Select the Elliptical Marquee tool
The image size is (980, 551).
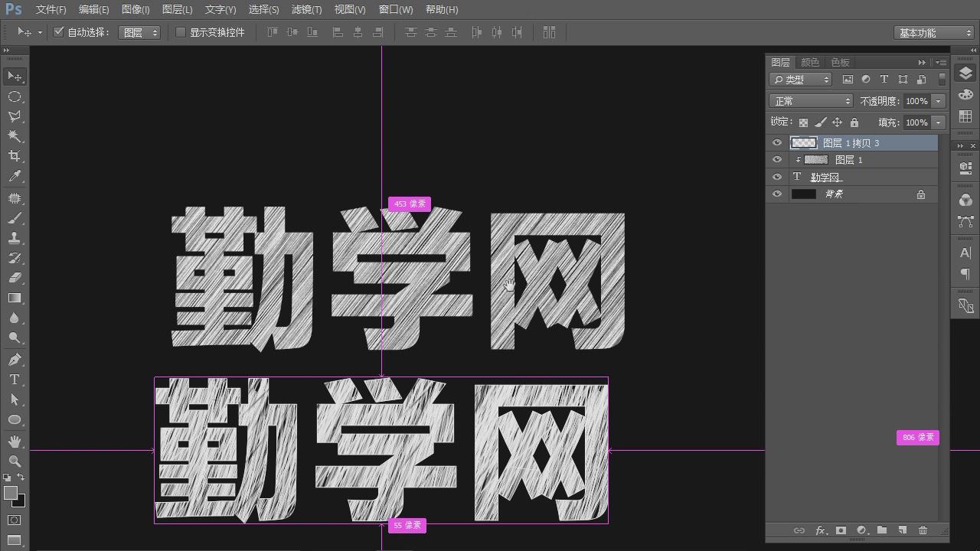[15, 96]
